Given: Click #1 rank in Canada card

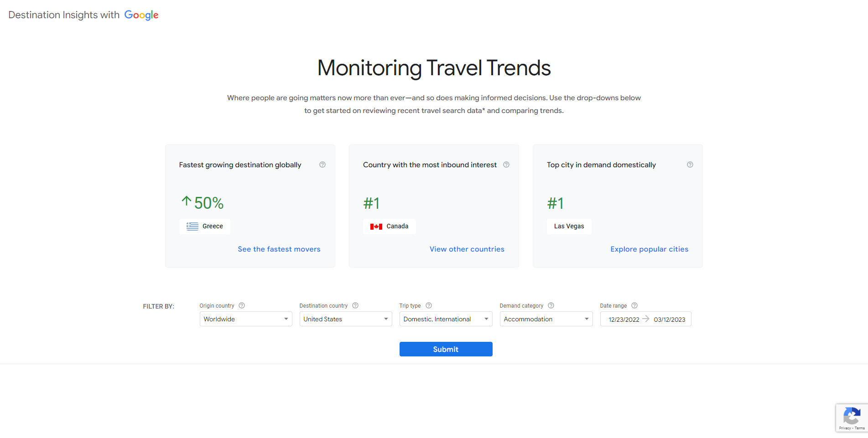Looking at the screenshot, I should pos(371,203).
